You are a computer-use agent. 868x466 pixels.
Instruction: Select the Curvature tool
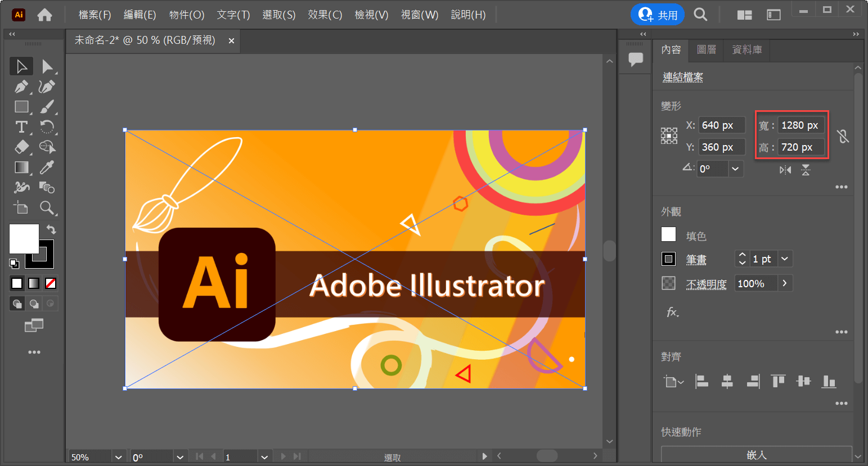(47, 87)
